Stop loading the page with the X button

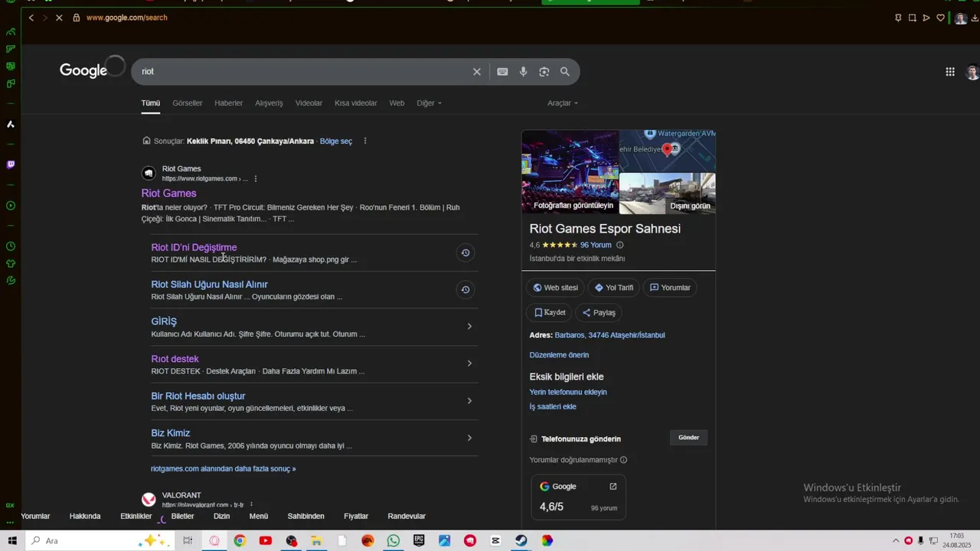tap(58, 18)
